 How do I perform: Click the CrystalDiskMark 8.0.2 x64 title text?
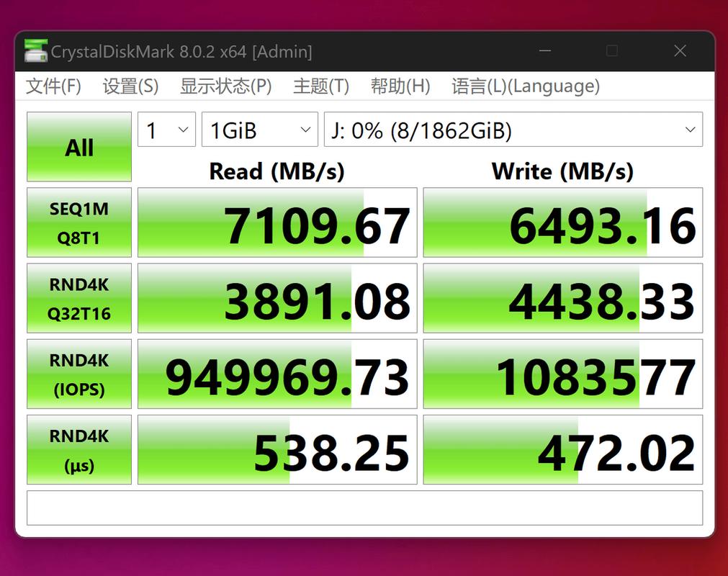tap(181, 52)
